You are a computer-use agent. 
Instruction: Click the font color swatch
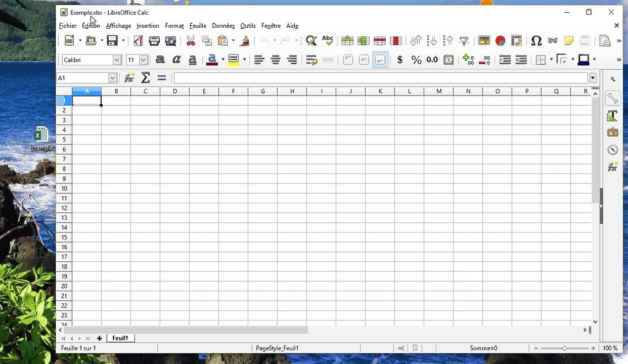tap(212, 60)
